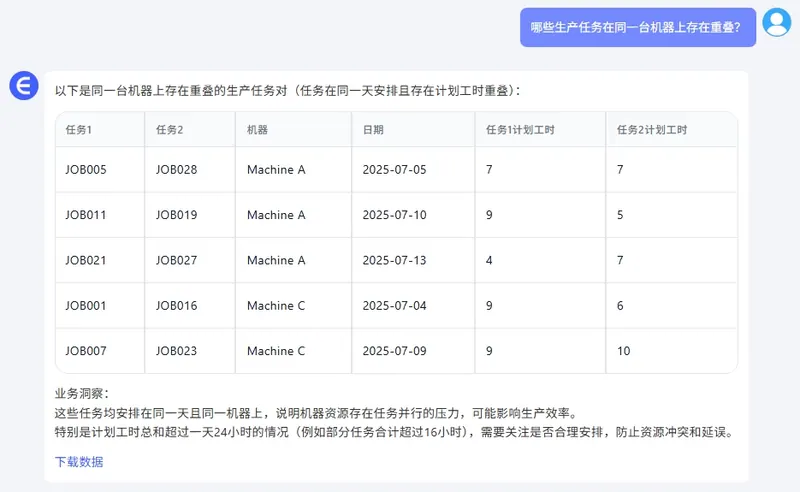Select the user question message bubble

click(x=637, y=28)
